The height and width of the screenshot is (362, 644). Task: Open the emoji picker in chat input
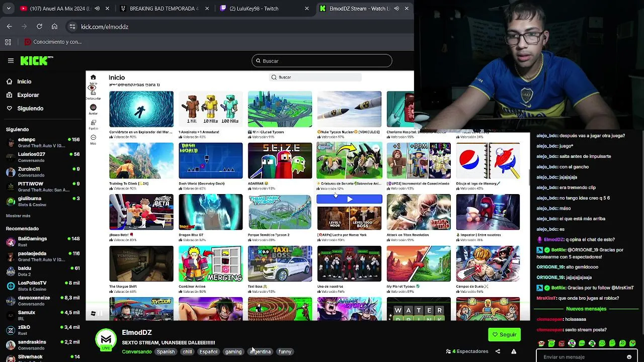629,357
